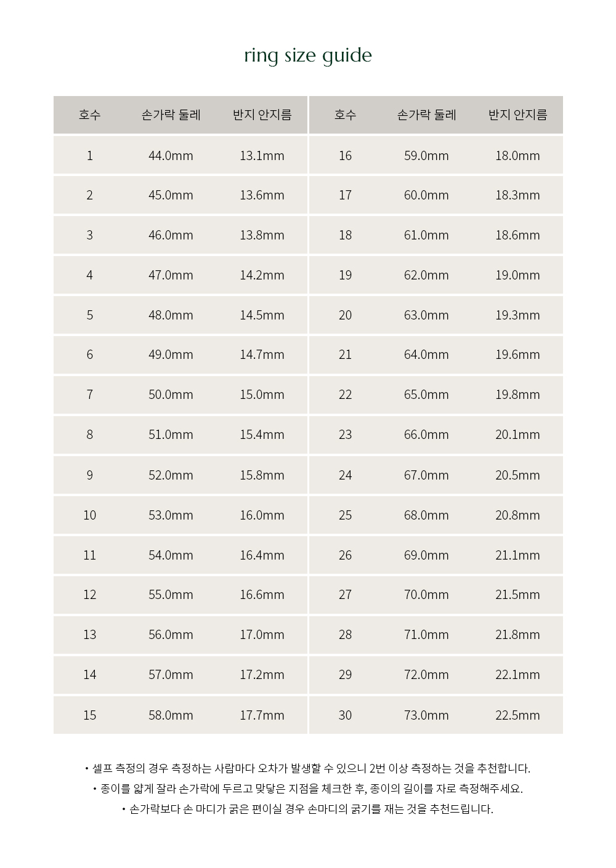Image resolution: width=616 pixels, height=868 pixels.
Task: Select the 50.0mm circumference value
Action: pos(171,395)
